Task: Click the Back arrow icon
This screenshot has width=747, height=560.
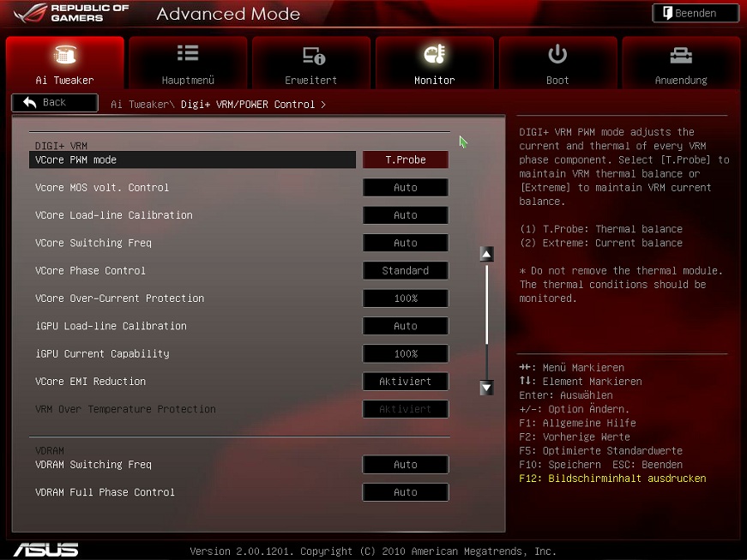Action: coord(29,102)
